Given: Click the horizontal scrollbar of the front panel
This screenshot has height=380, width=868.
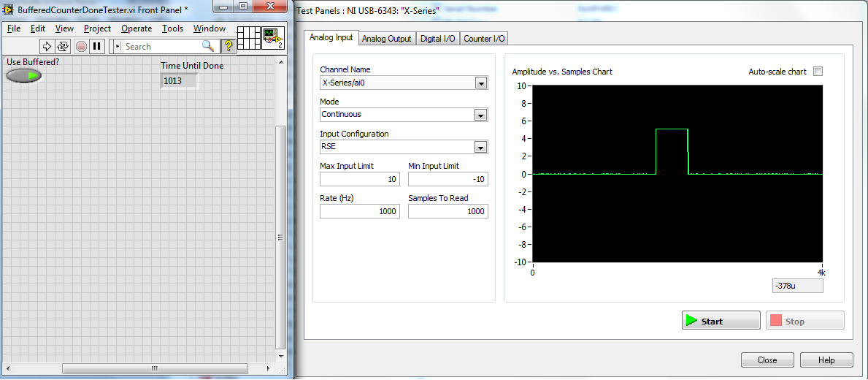Looking at the screenshot, I should [155, 368].
